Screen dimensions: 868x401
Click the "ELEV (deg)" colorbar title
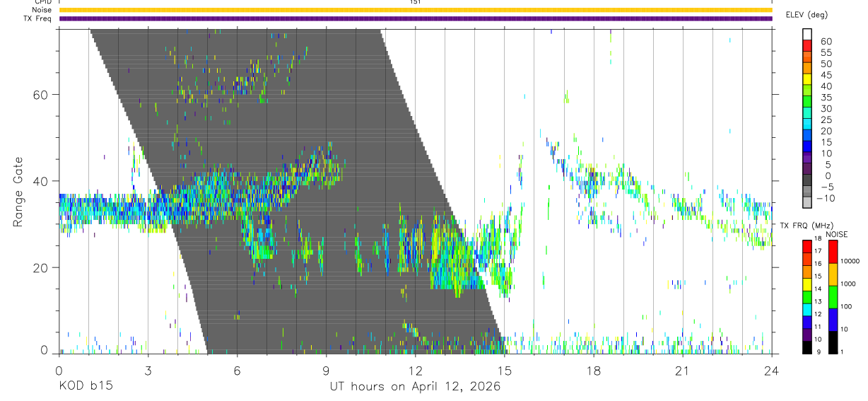807,14
